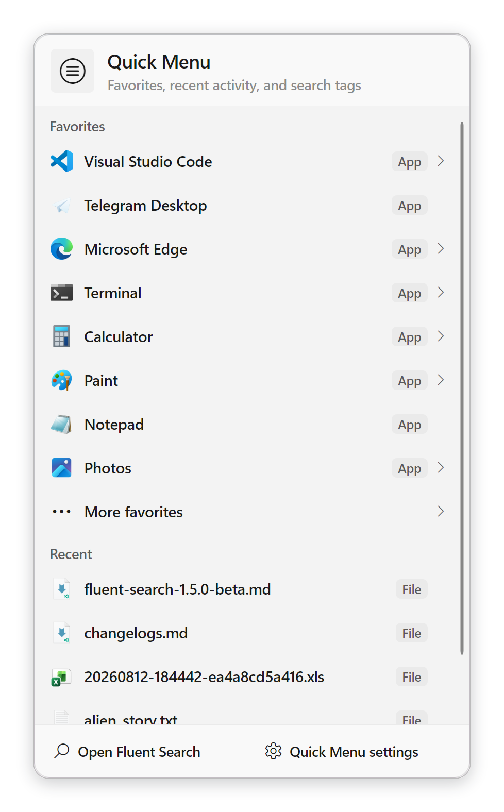Click the File tag on the .xls file
Screen dimensions: 504x812
point(412,677)
